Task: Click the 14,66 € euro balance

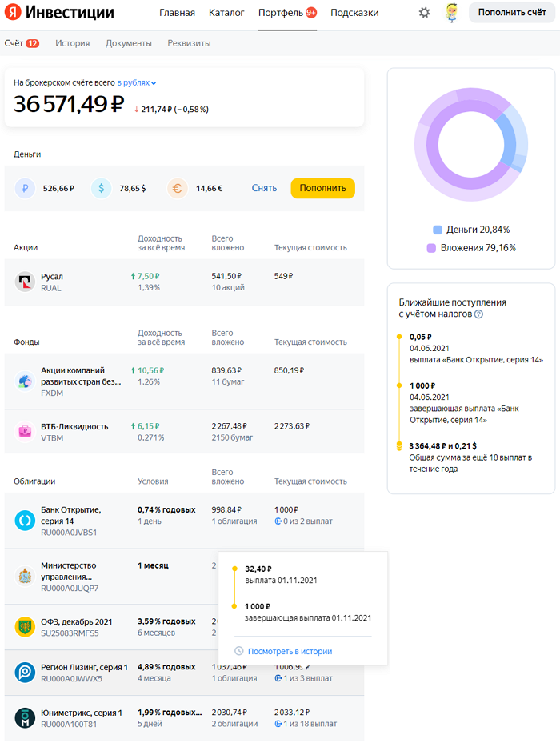Action: click(x=209, y=188)
